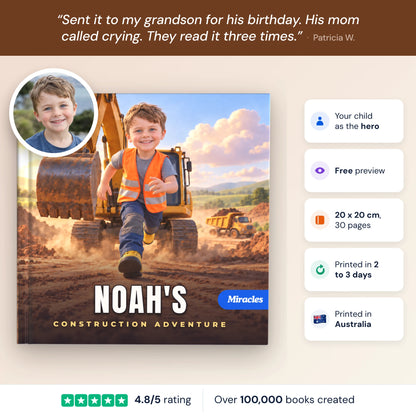Select the 'Your child as the hero' card

click(354, 121)
